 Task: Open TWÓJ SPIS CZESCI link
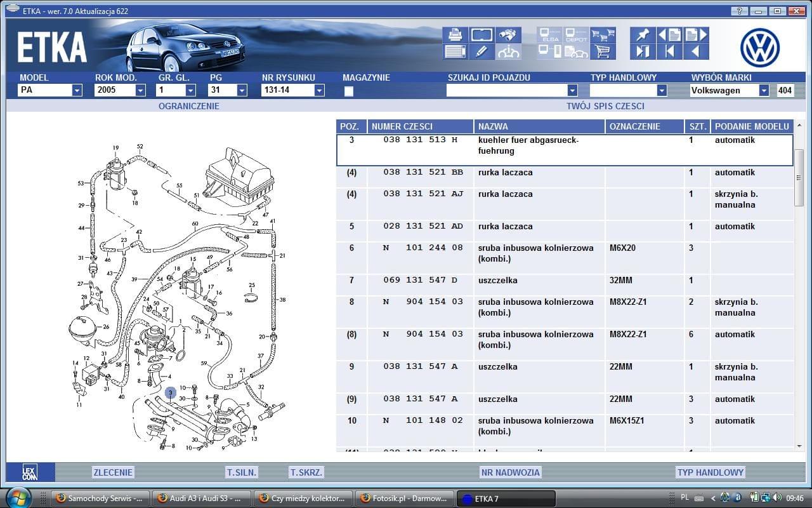coord(605,106)
